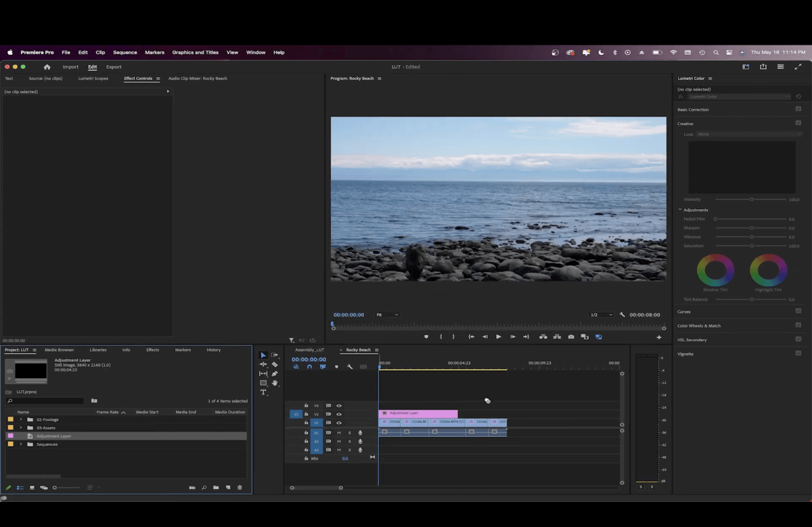Image resolution: width=812 pixels, height=527 pixels.
Task: Mute track A1
Action: tap(339, 433)
